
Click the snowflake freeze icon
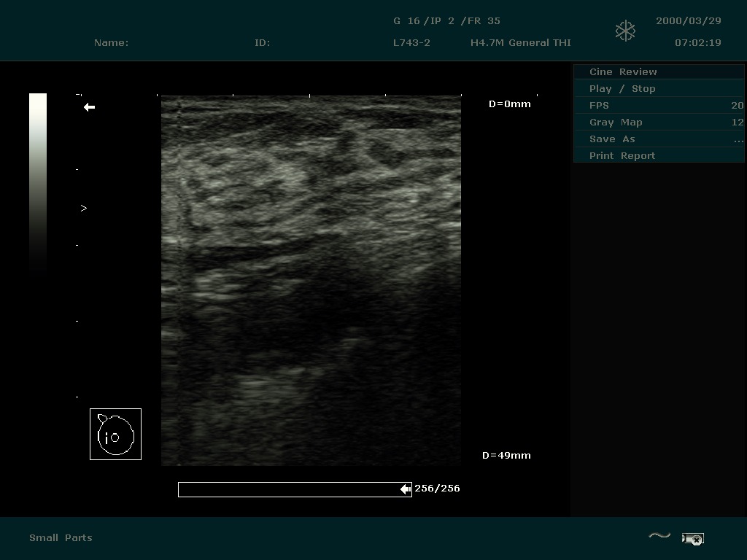click(x=625, y=31)
